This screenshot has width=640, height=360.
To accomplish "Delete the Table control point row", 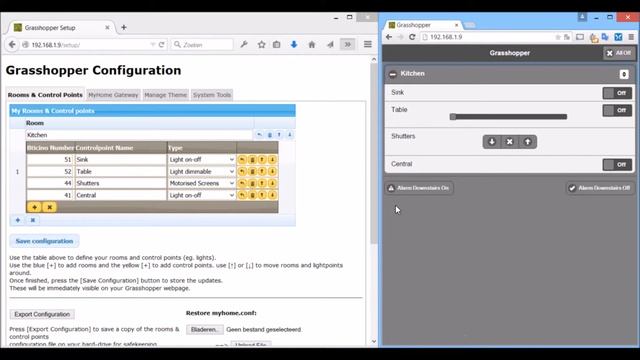I will (252, 171).
